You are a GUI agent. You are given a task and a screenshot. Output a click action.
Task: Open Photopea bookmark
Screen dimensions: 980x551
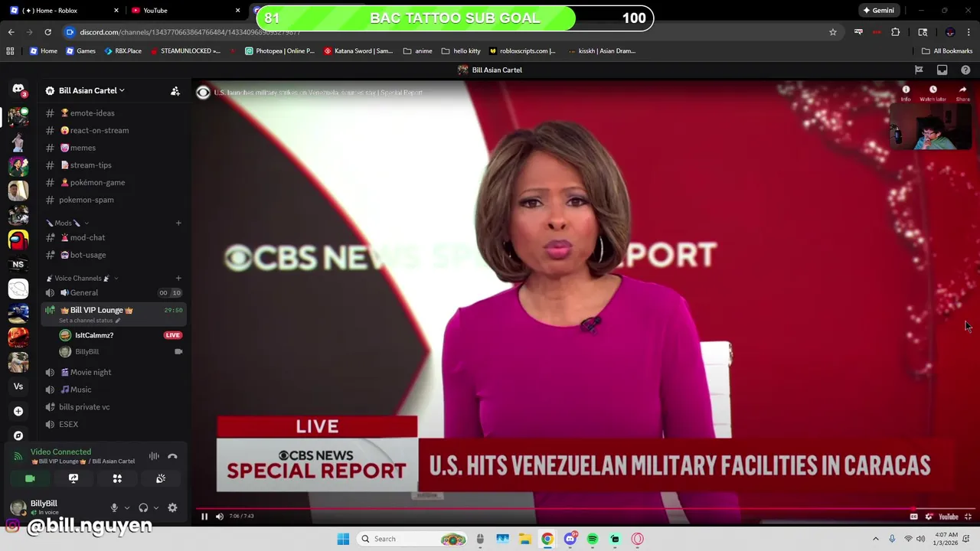(x=279, y=51)
